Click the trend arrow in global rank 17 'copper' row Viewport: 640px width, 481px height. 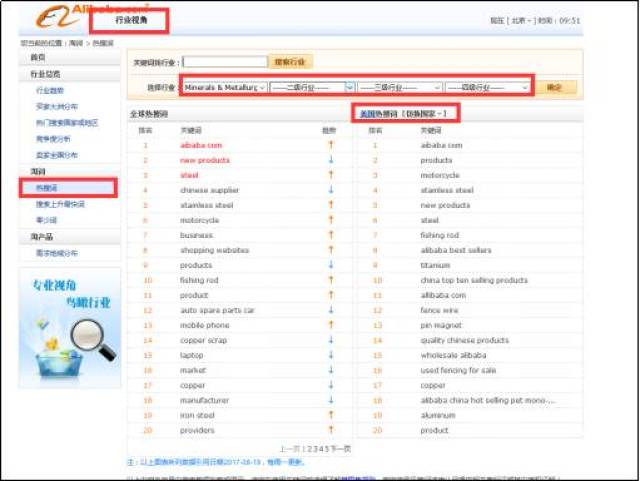(331, 385)
